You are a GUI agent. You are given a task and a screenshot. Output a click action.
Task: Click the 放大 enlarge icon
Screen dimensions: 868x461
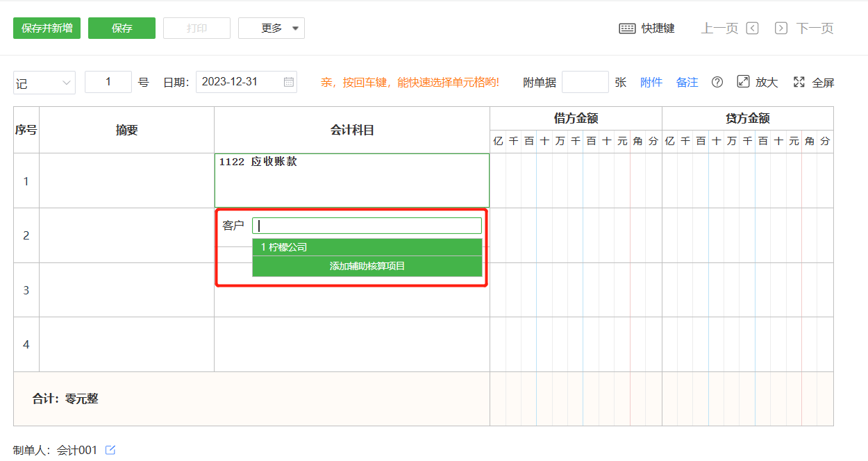click(743, 81)
